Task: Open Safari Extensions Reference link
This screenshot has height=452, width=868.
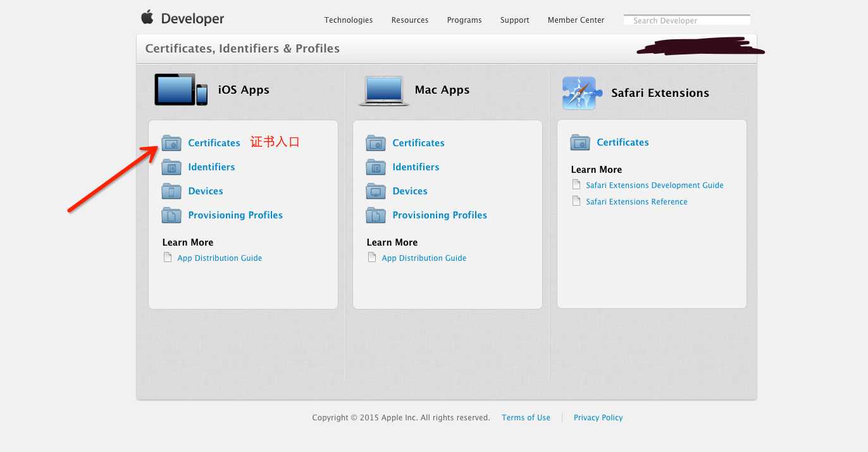Action: click(x=636, y=202)
